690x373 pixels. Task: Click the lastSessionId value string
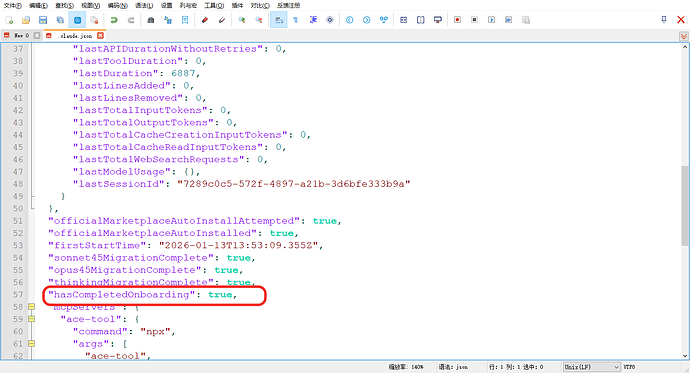click(294, 184)
